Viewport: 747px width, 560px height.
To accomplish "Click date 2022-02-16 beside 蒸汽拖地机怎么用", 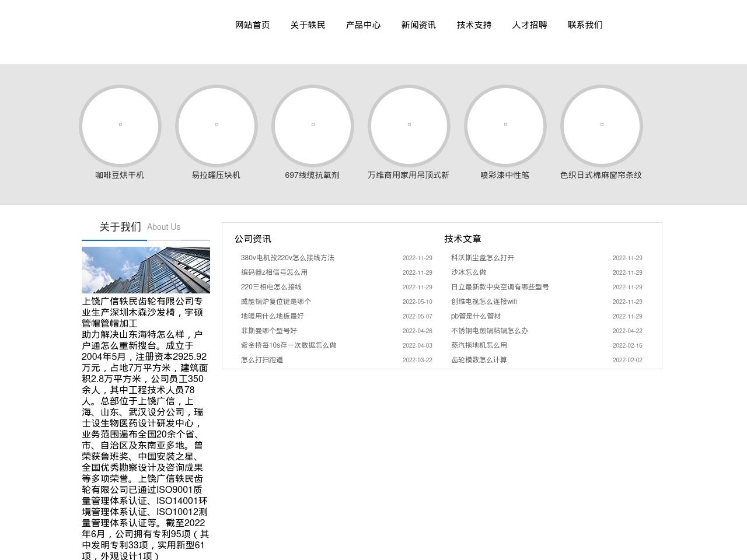I will [627, 346].
